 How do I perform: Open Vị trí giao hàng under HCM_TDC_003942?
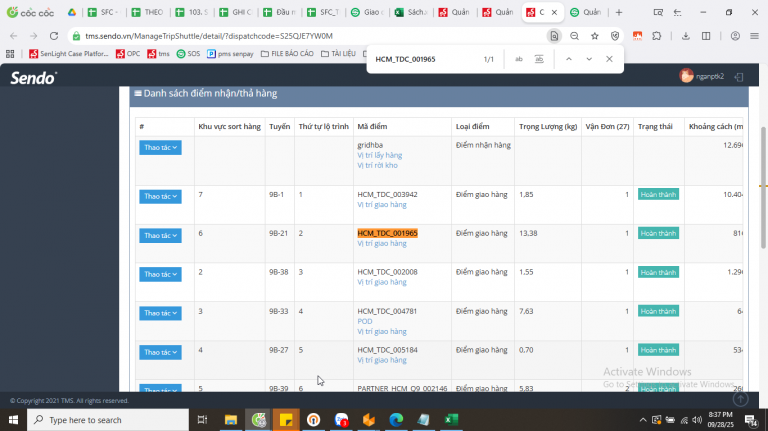click(382, 205)
